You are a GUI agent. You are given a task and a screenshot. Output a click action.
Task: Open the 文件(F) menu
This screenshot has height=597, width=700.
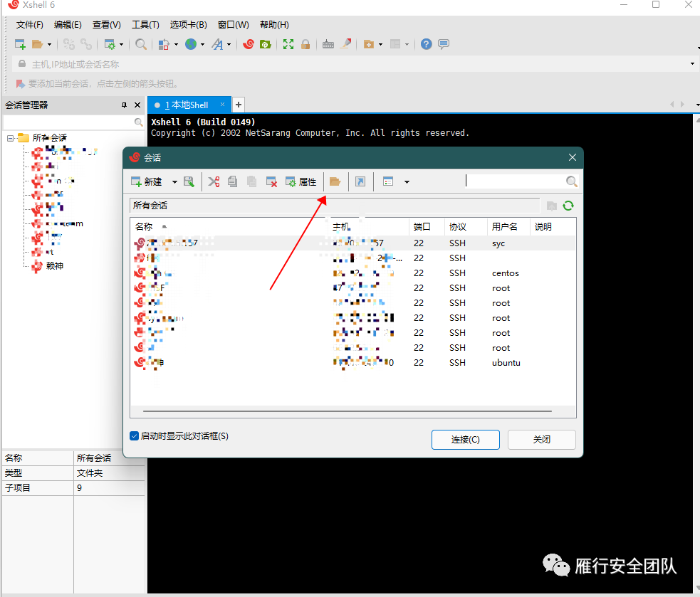point(29,25)
